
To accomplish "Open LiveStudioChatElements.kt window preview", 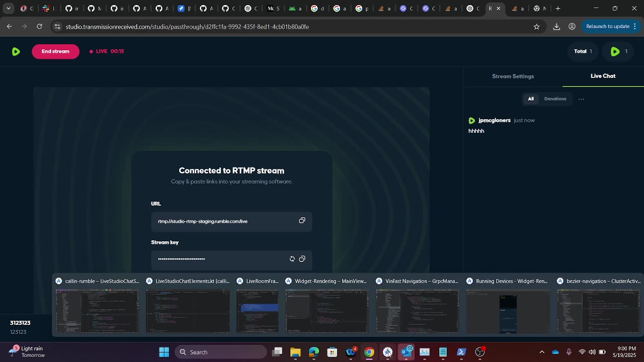I will (188, 306).
